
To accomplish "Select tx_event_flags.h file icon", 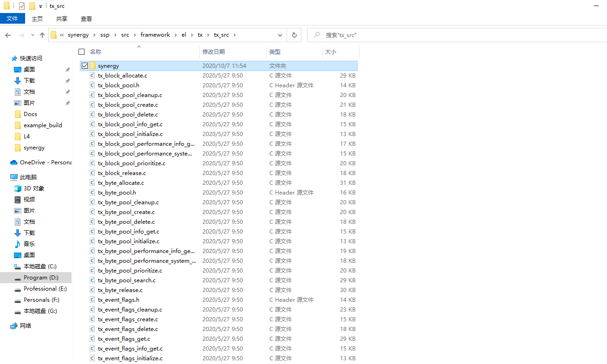I will [x=92, y=299].
